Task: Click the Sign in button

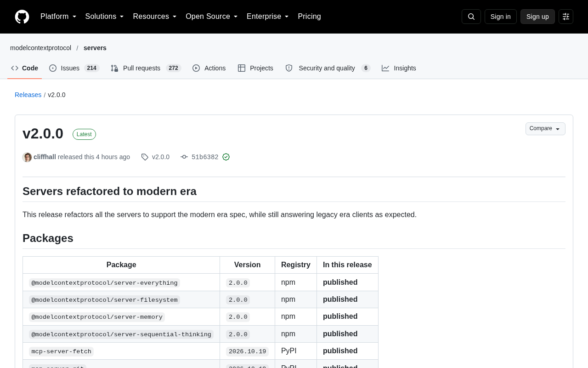Action: coord(501,17)
